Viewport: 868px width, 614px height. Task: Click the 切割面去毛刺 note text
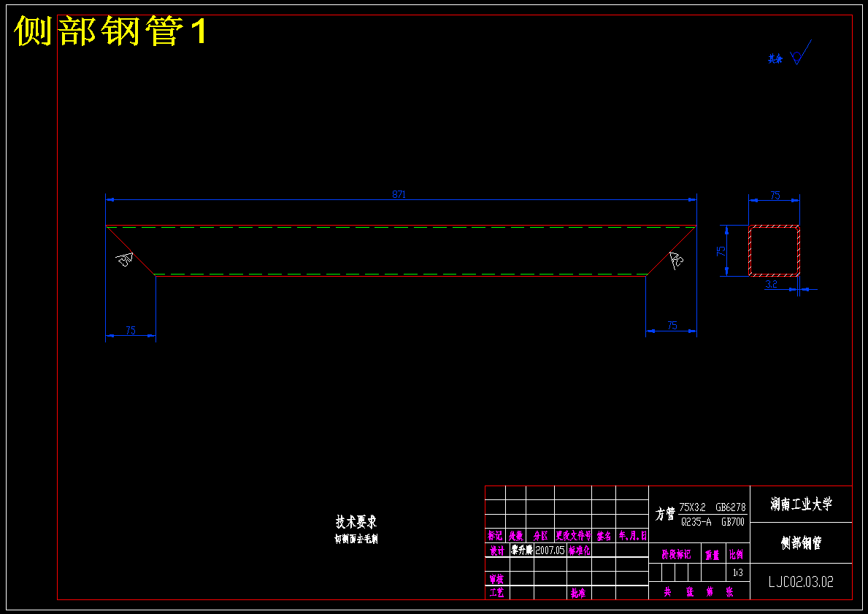point(356,539)
